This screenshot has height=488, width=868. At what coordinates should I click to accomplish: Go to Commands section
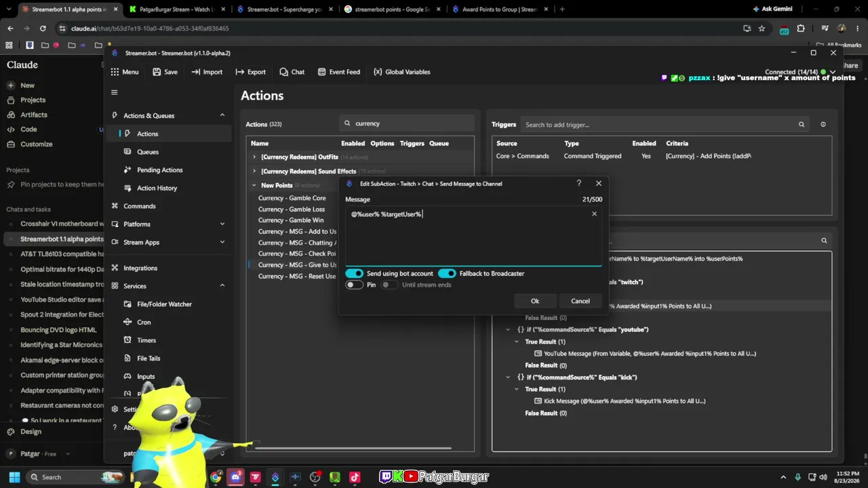139,206
